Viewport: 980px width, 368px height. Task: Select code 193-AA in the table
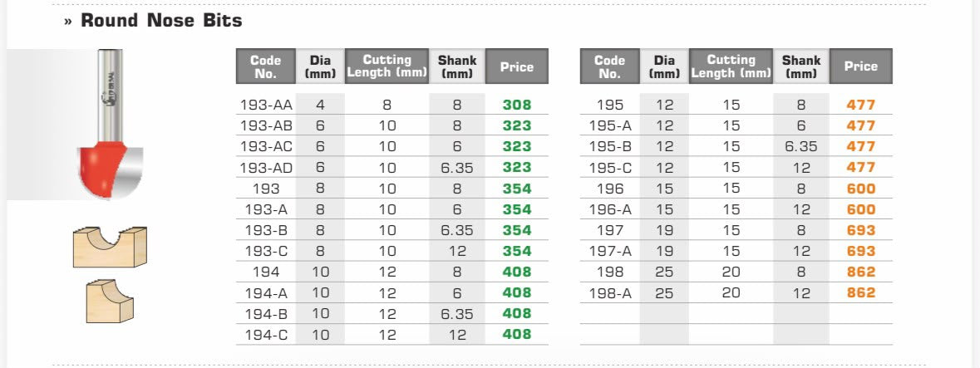266,105
